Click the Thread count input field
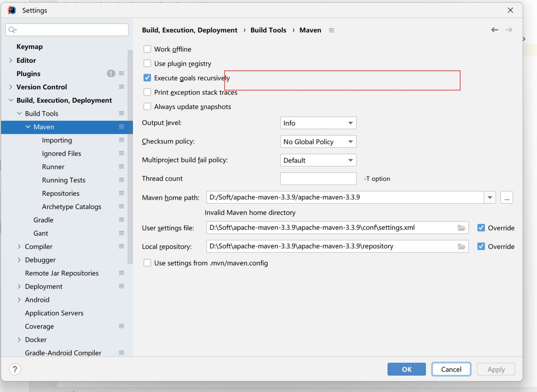This screenshot has height=392, width=537. [x=318, y=179]
